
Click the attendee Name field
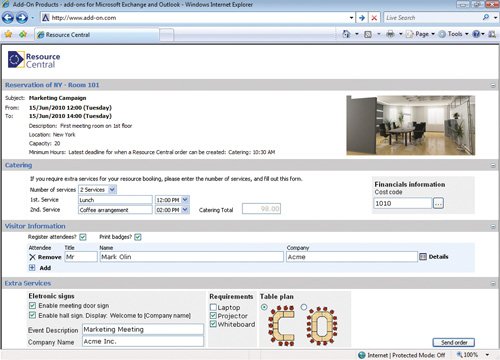(x=191, y=257)
